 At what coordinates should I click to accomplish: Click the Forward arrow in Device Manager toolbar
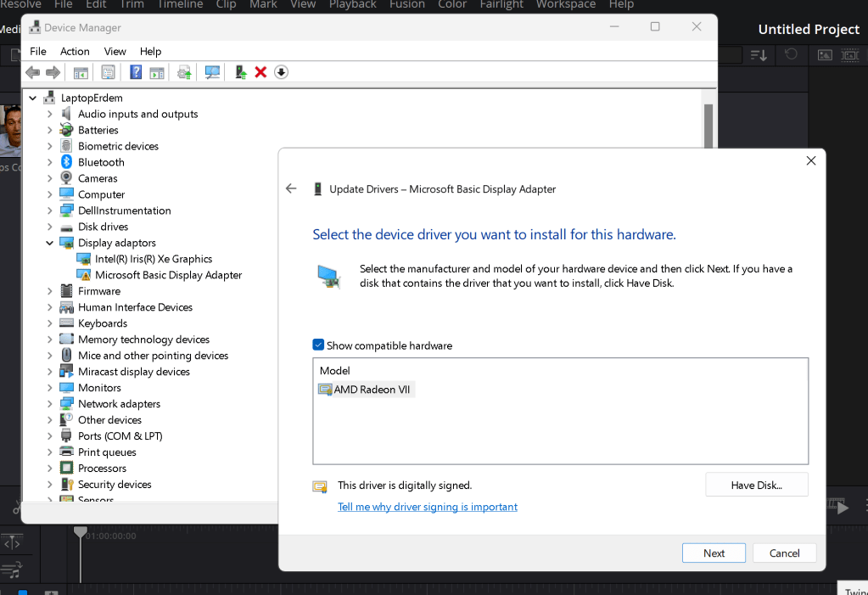point(53,72)
